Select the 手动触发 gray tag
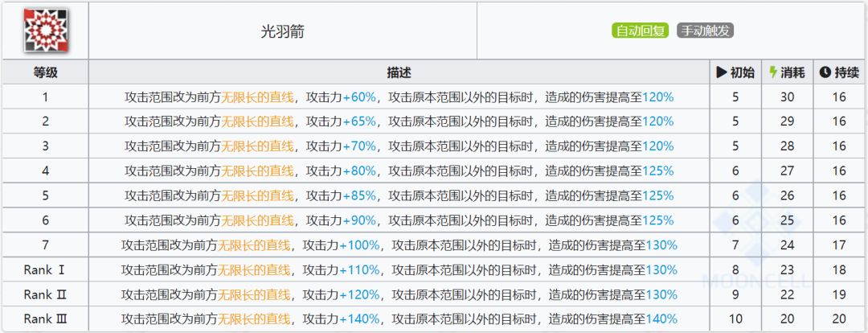Image resolution: width=868 pixels, height=333 pixels. click(705, 31)
